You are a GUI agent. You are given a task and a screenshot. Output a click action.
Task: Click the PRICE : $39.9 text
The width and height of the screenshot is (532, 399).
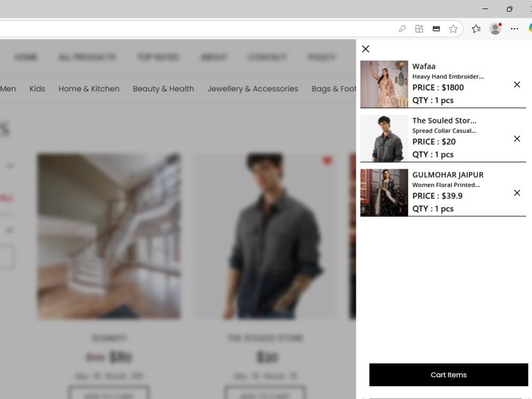pyautogui.click(x=437, y=196)
